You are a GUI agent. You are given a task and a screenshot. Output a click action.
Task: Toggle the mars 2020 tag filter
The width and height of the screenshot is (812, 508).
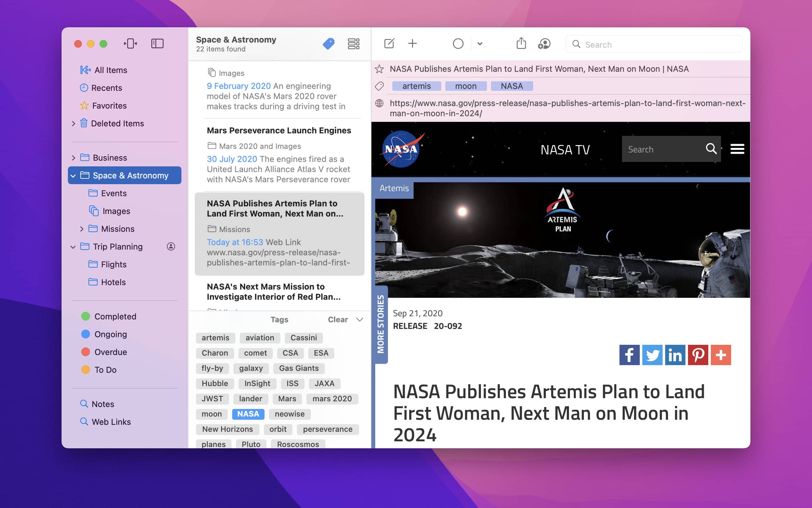click(x=332, y=399)
